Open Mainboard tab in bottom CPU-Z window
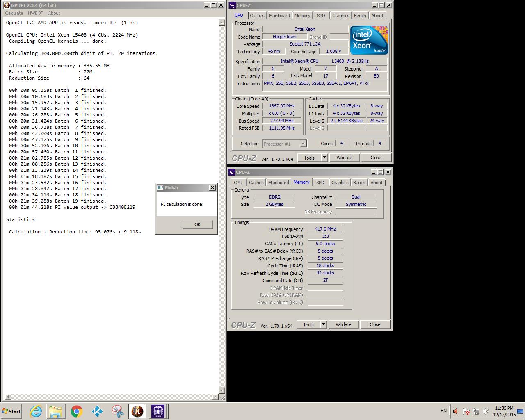The height and width of the screenshot is (420, 525). pos(278,183)
